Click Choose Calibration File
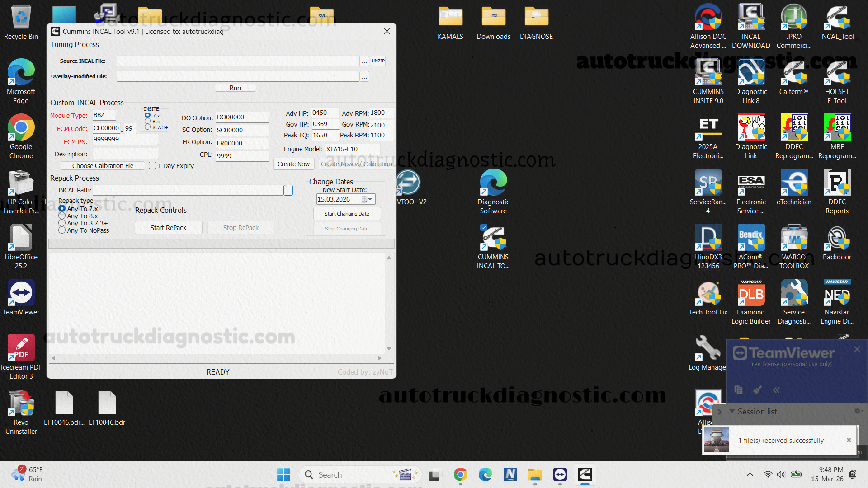868x488 pixels. pos(103,166)
